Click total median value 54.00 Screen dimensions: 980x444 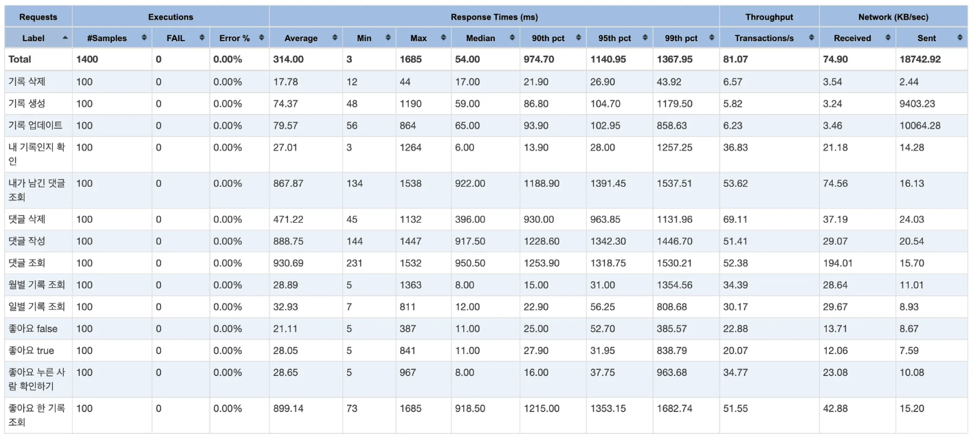(467, 59)
